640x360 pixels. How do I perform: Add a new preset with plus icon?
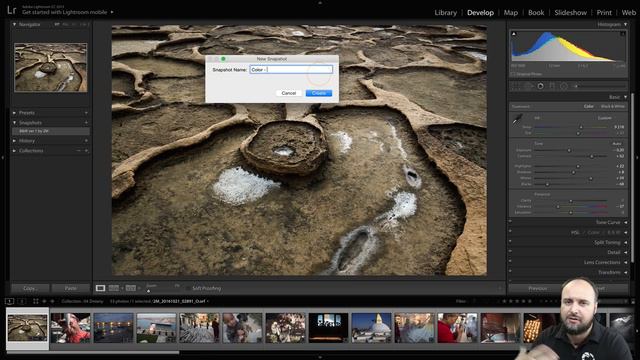coord(86,113)
